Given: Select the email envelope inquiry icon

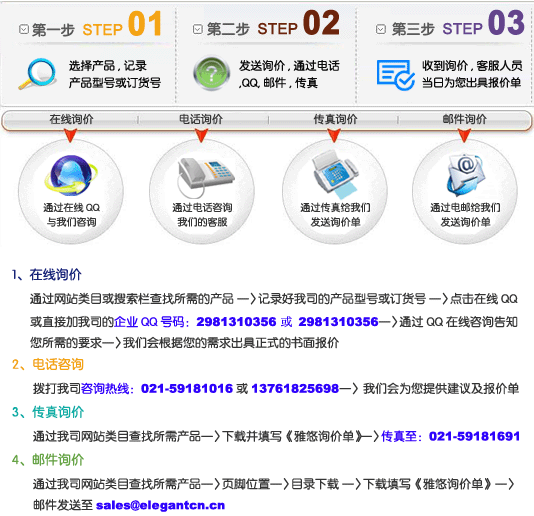Looking at the screenshot, I should click(466, 174).
